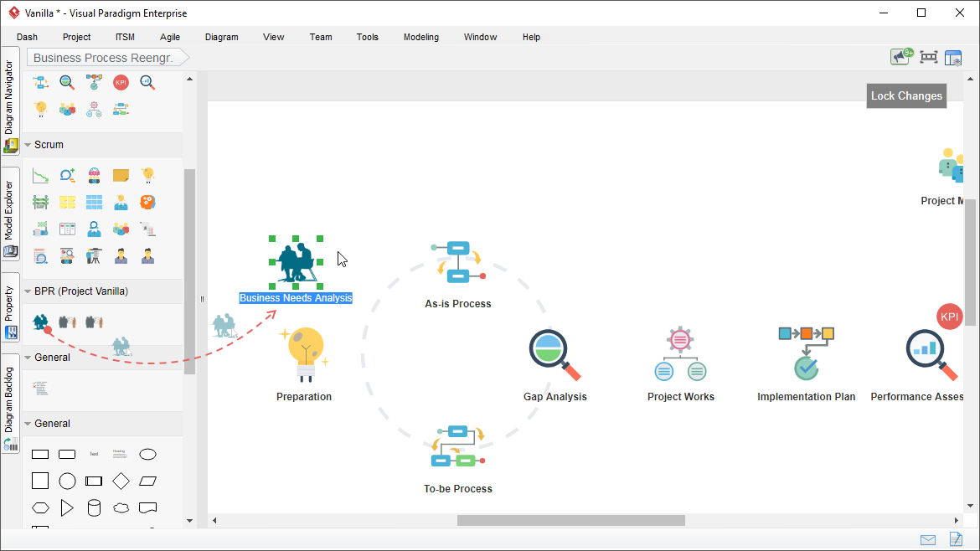Image resolution: width=980 pixels, height=551 pixels.
Task: Open the Diagram Navigator side tab
Action: pyautogui.click(x=10, y=101)
